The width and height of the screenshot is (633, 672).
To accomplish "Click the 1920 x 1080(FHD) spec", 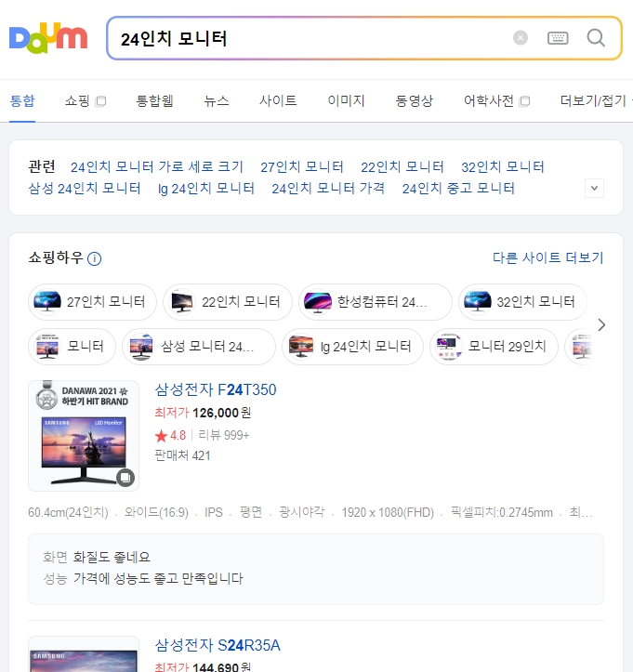I will 388,512.
